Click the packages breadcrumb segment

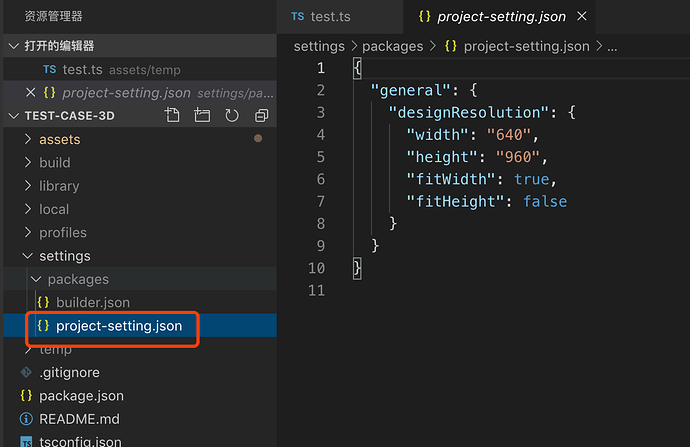point(390,46)
